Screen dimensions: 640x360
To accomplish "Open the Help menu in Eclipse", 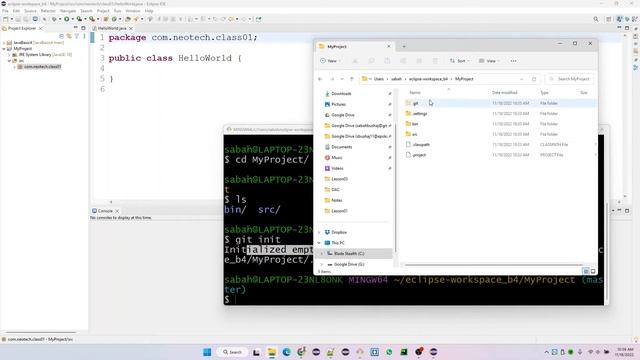I will [x=149, y=11].
